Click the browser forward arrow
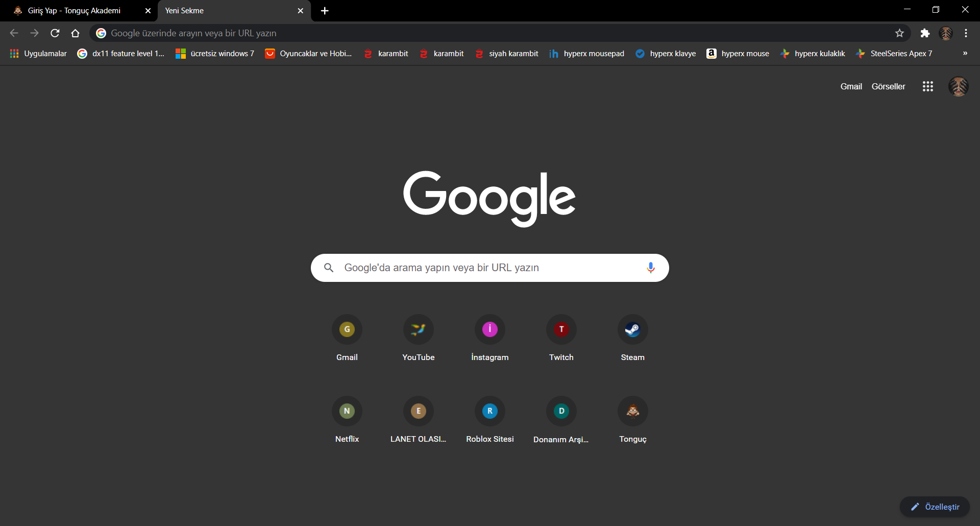The height and width of the screenshot is (526, 980). click(x=34, y=33)
